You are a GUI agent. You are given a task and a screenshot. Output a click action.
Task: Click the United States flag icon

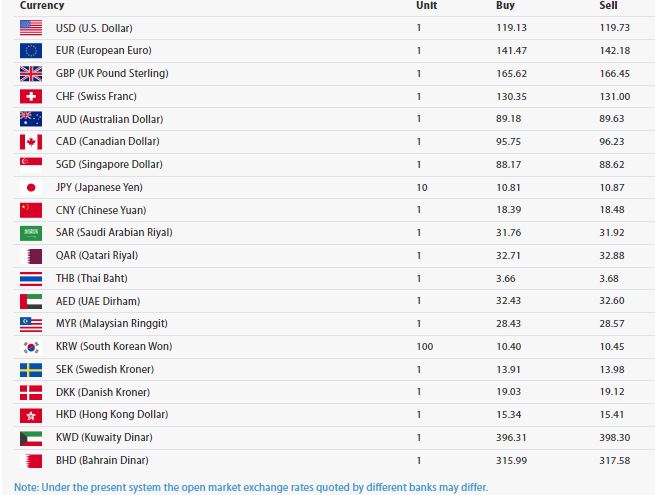point(31,28)
